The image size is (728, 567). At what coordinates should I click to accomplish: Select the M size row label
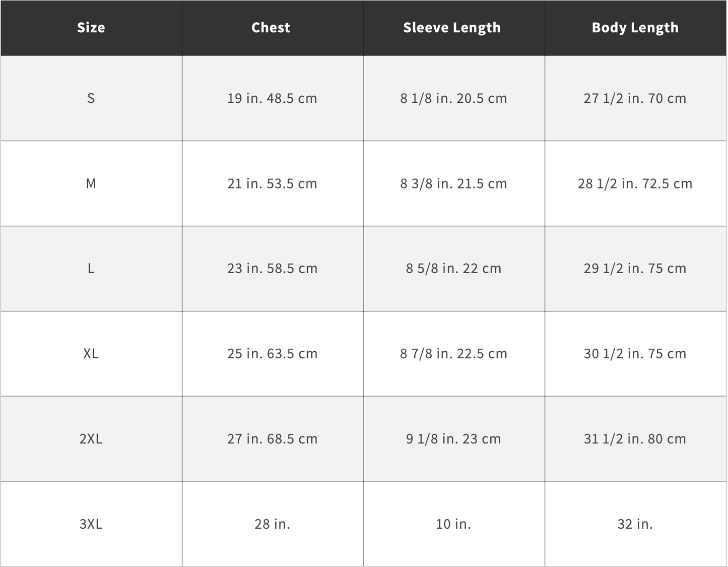pos(91,183)
